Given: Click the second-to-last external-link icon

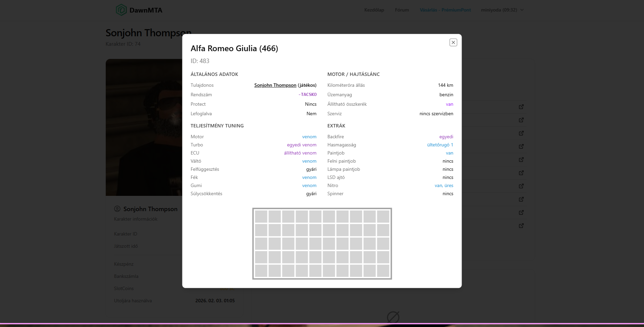Looking at the screenshot, I should tap(521, 212).
